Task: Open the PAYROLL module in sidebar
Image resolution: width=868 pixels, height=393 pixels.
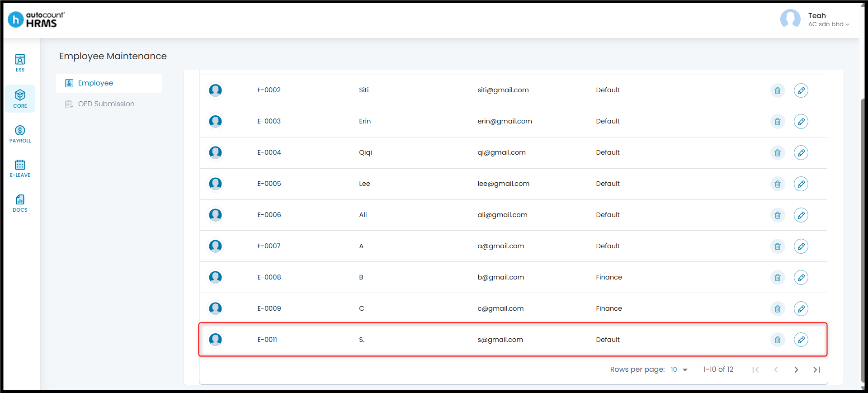Action: (20, 134)
